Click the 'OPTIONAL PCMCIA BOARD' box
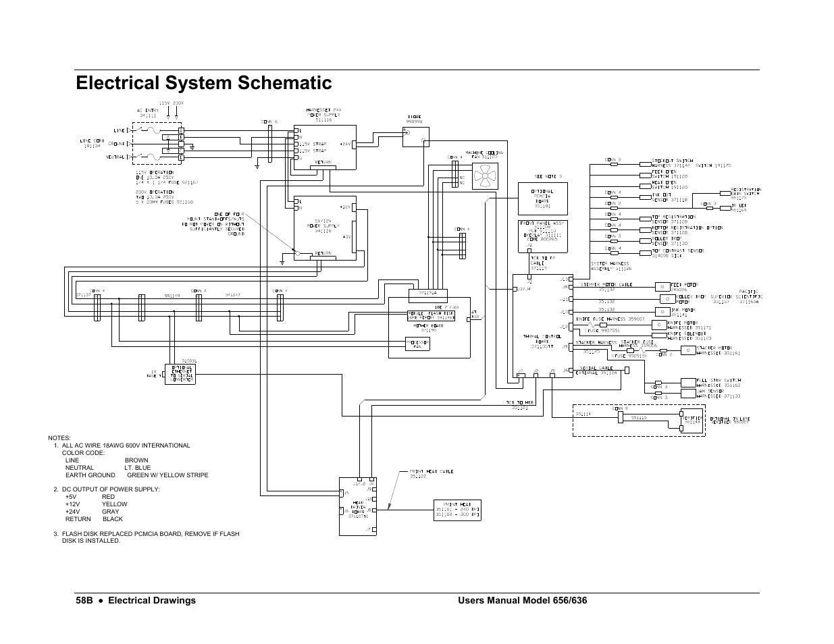Screen dimensions: 834x644 (x=542, y=197)
